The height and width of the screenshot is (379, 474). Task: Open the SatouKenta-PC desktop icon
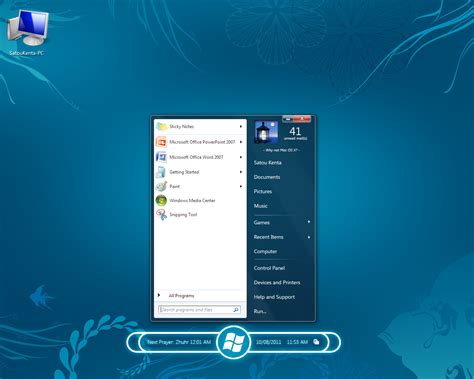tap(27, 33)
